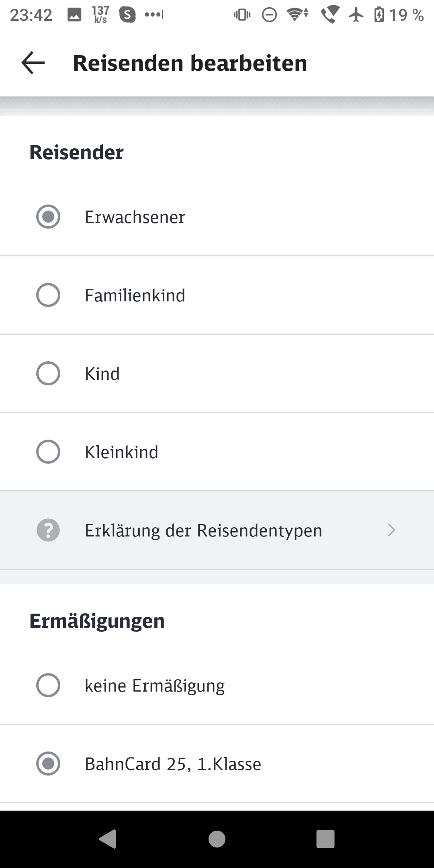Choose the keine Ermäßigung radio option
The width and height of the screenshot is (434, 868).
point(48,686)
